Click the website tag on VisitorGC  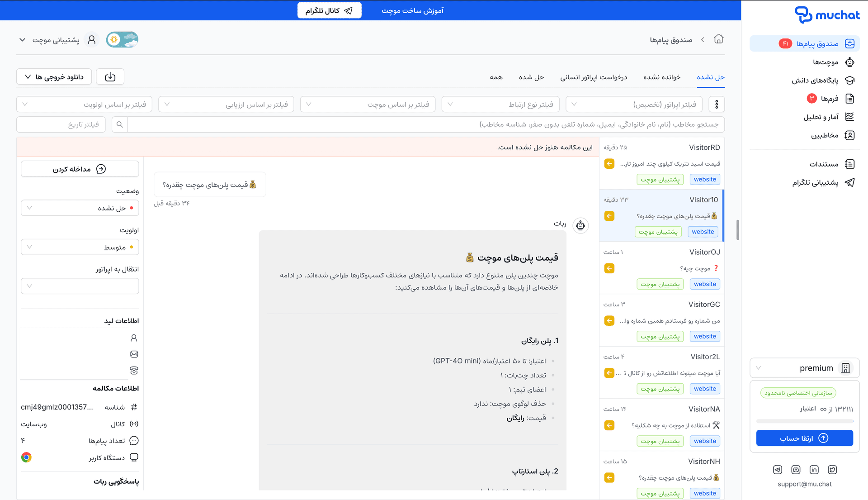[x=705, y=336]
